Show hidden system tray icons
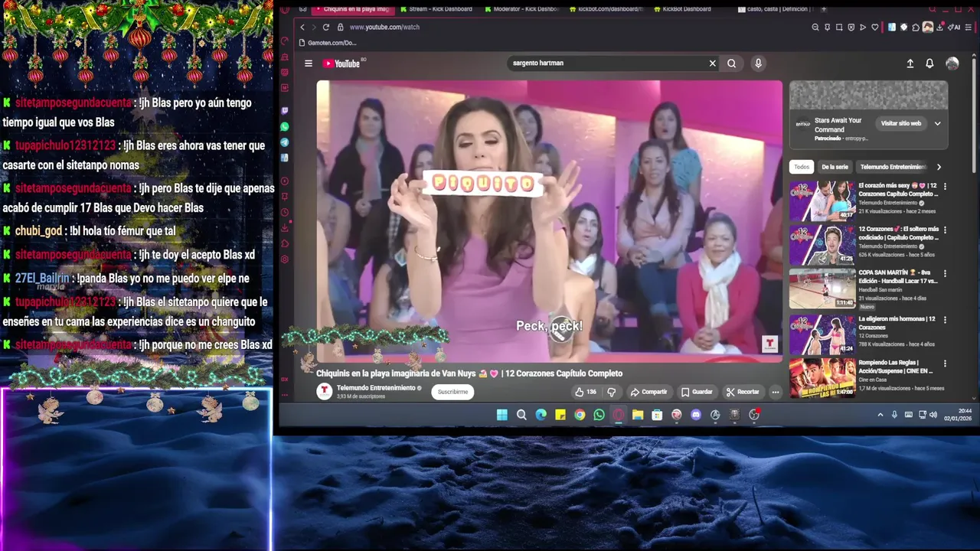This screenshot has width=980, height=551. click(880, 415)
